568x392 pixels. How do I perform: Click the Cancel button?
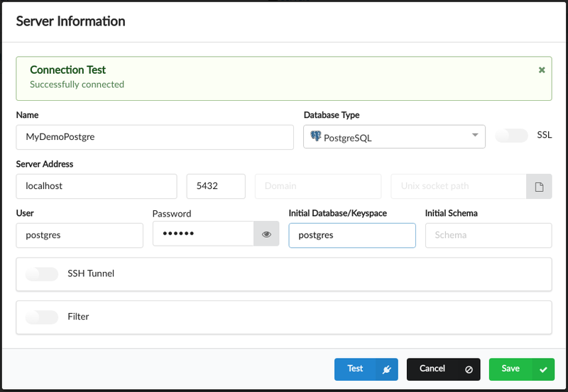tap(432, 369)
